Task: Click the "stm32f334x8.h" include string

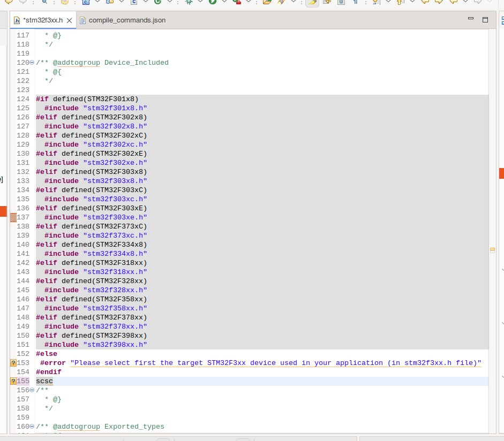Action: click(115, 254)
